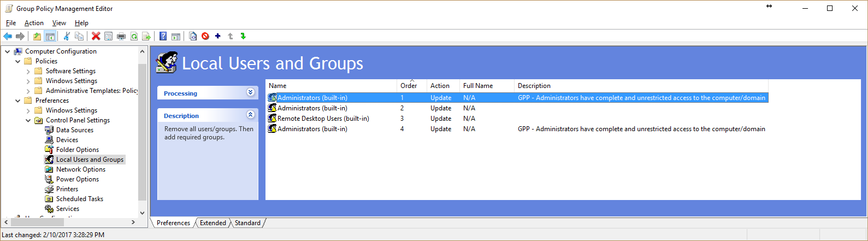The height and width of the screenshot is (241, 868).
Task: Click the tree pane scroll up arrow
Action: click(x=143, y=52)
